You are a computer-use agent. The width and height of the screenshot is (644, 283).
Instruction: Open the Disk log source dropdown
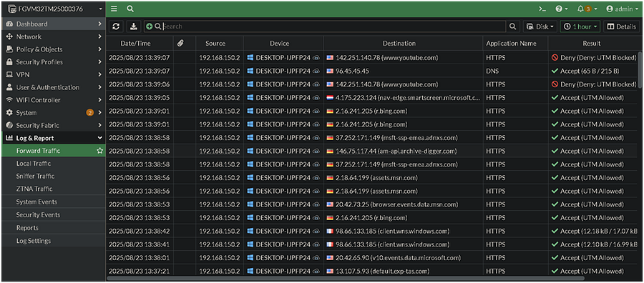click(540, 26)
